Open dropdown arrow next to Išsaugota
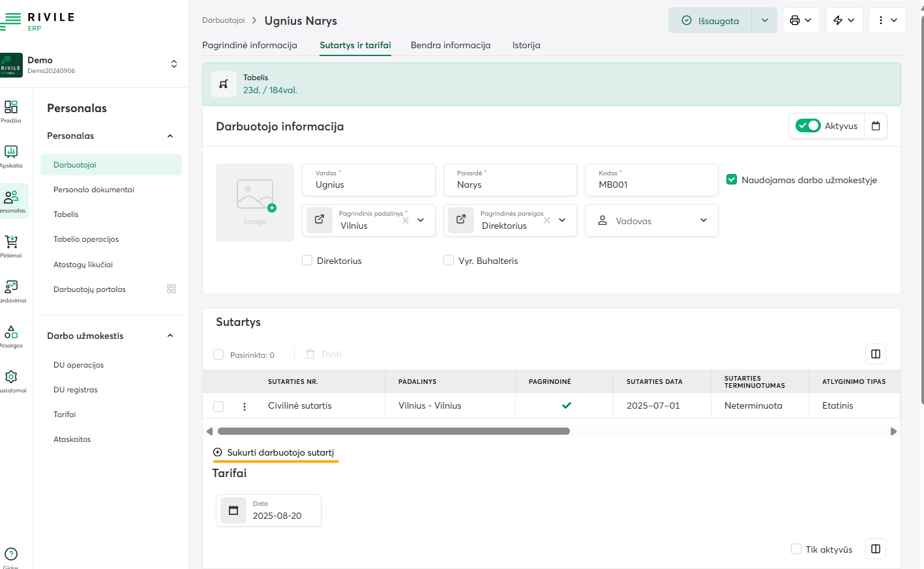The width and height of the screenshot is (924, 569). [764, 20]
